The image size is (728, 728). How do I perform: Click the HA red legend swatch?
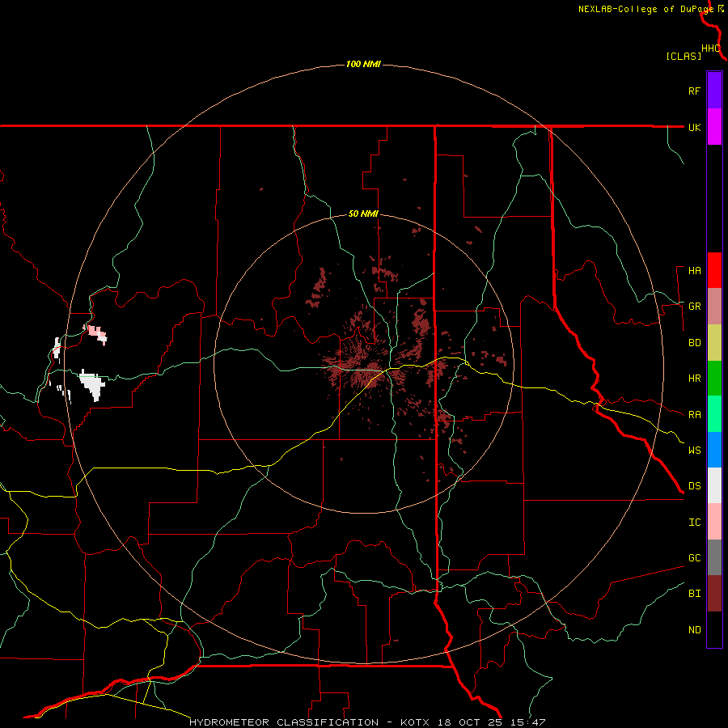(714, 270)
